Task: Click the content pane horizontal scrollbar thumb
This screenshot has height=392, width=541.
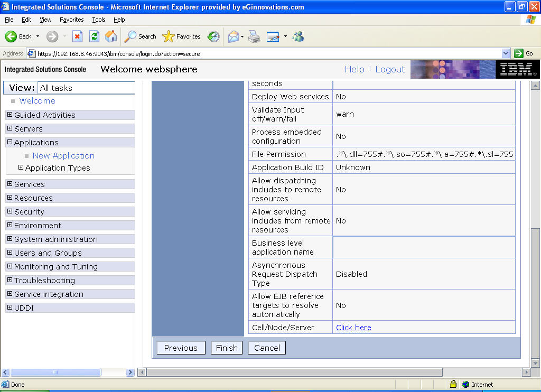Action: pyautogui.click(x=295, y=372)
